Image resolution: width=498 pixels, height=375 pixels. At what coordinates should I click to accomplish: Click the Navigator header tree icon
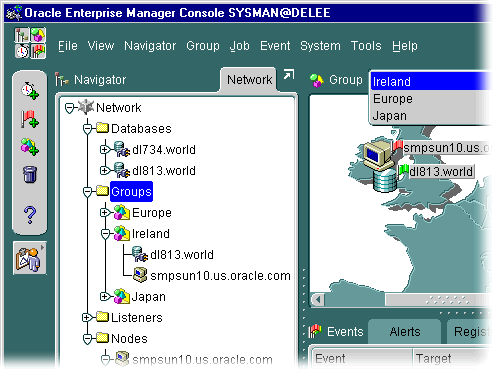pos(62,79)
